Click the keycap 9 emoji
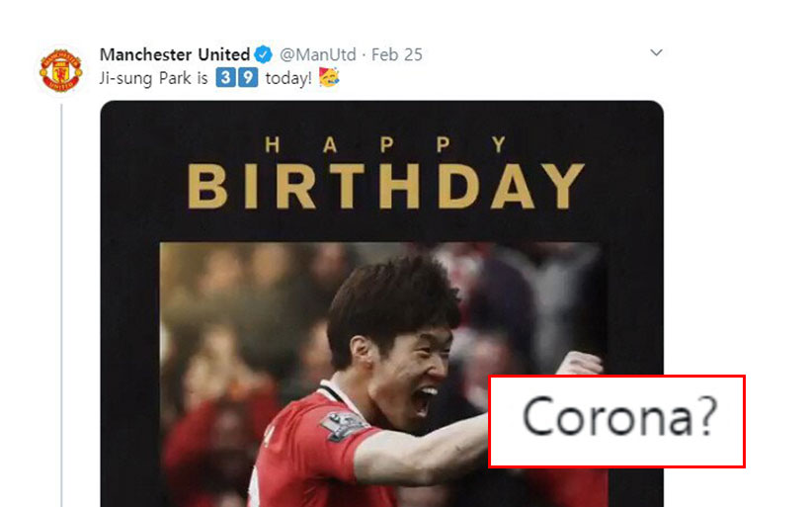 (248, 78)
